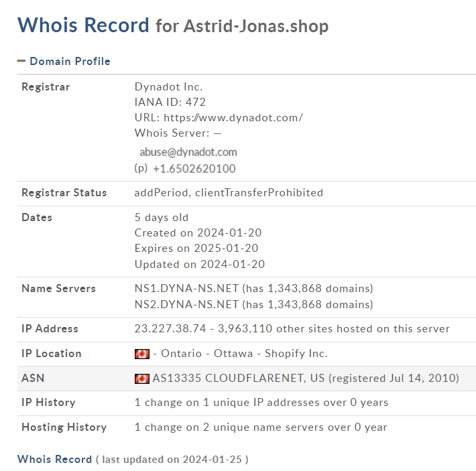Select the Dynadot Inc. registrar name

(x=168, y=87)
